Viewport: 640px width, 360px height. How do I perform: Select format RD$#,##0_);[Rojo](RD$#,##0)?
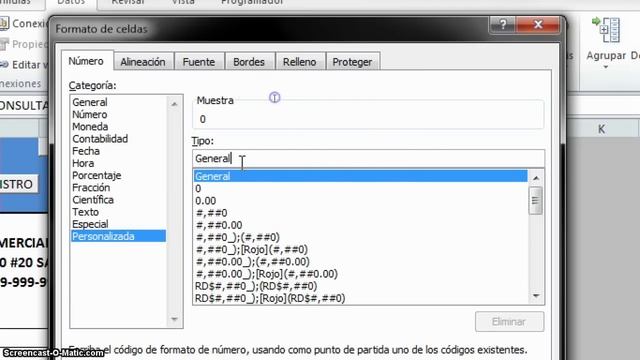coord(360,298)
